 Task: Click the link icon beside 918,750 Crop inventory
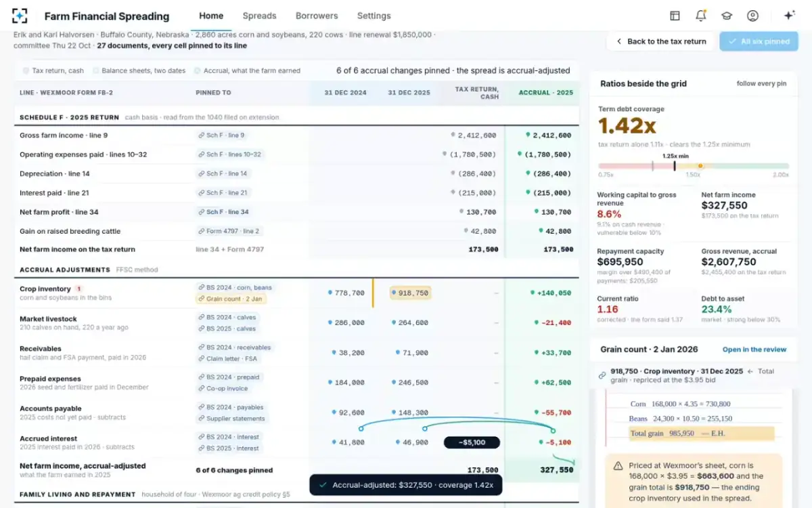click(x=602, y=375)
